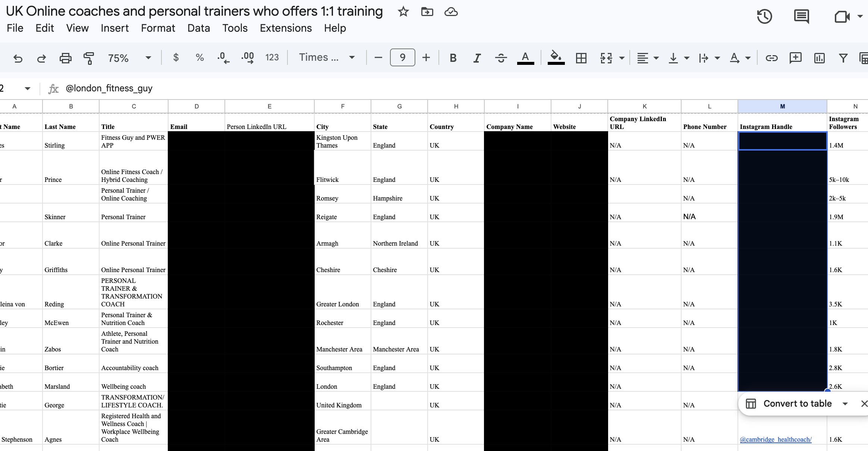The width and height of the screenshot is (868, 451).
Task: Open the borders tool
Action: 581,58
